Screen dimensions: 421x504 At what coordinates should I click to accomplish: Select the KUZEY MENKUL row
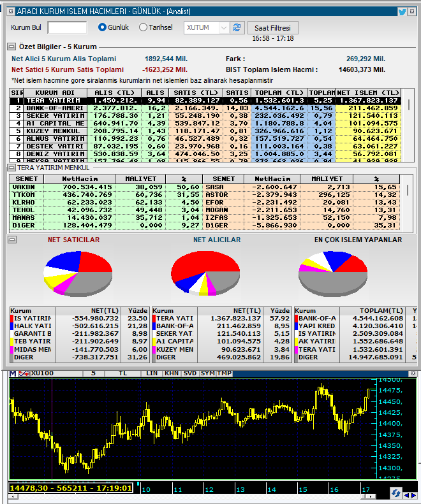click(x=205, y=131)
